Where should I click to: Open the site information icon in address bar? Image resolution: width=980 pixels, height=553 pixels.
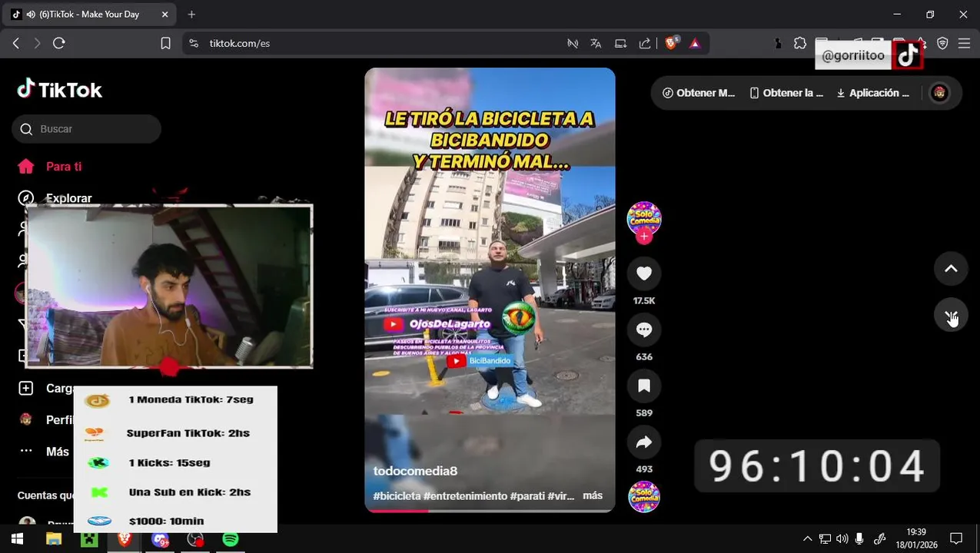click(194, 43)
